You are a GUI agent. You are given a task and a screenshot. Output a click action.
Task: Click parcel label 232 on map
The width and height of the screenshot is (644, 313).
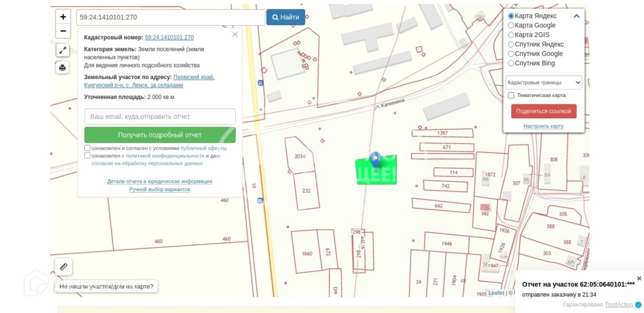pyautogui.click(x=306, y=191)
